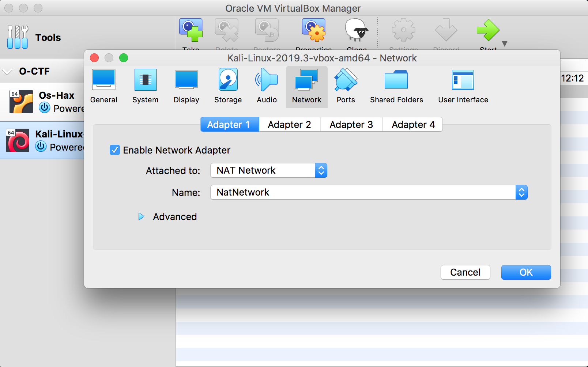Expand the Advanced section
This screenshot has height=367, width=588.
pyautogui.click(x=141, y=217)
